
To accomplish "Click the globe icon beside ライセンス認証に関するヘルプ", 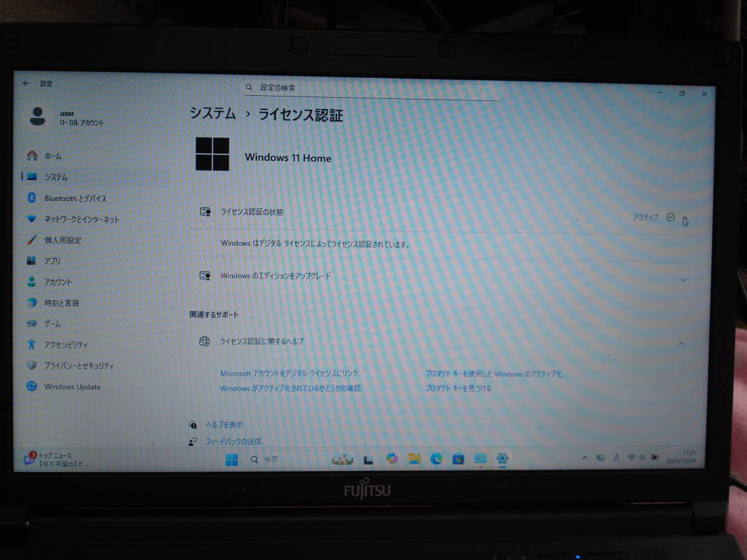I will pyautogui.click(x=204, y=342).
